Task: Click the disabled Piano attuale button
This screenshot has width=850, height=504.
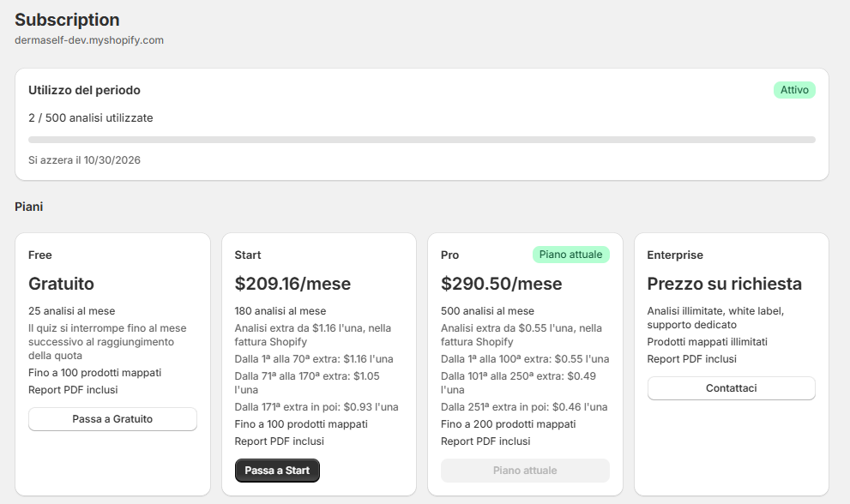Action: [x=525, y=471]
